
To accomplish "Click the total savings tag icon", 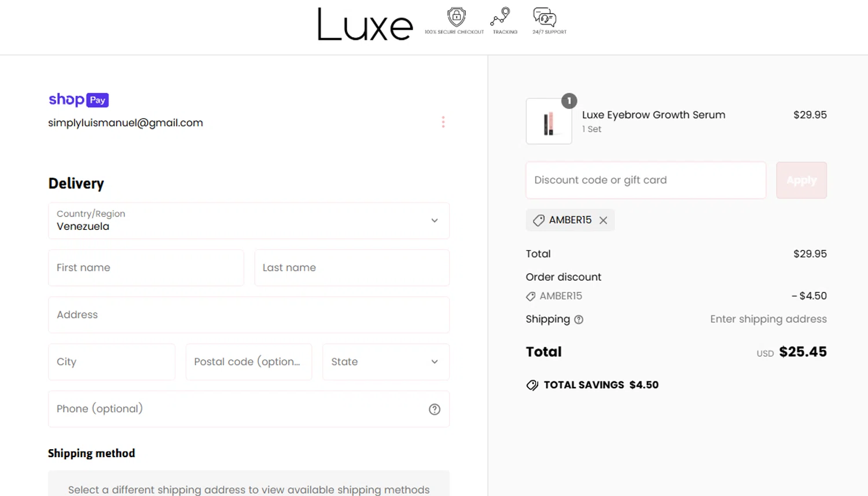I will pyautogui.click(x=532, y=385).
